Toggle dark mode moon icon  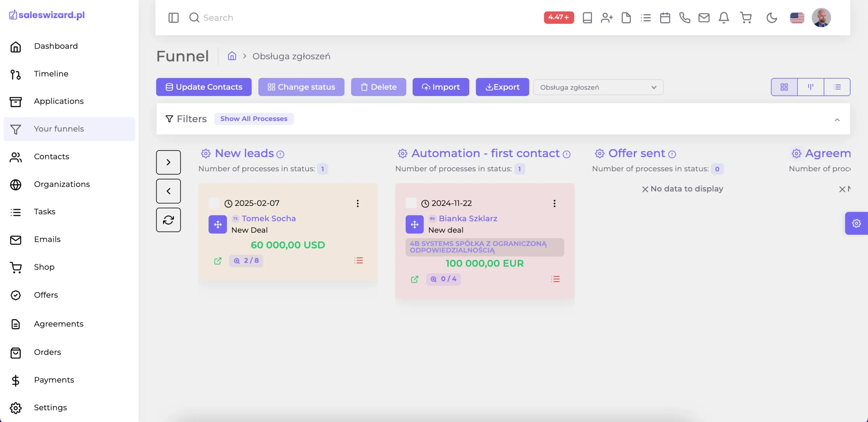click(x=772, y=18)
